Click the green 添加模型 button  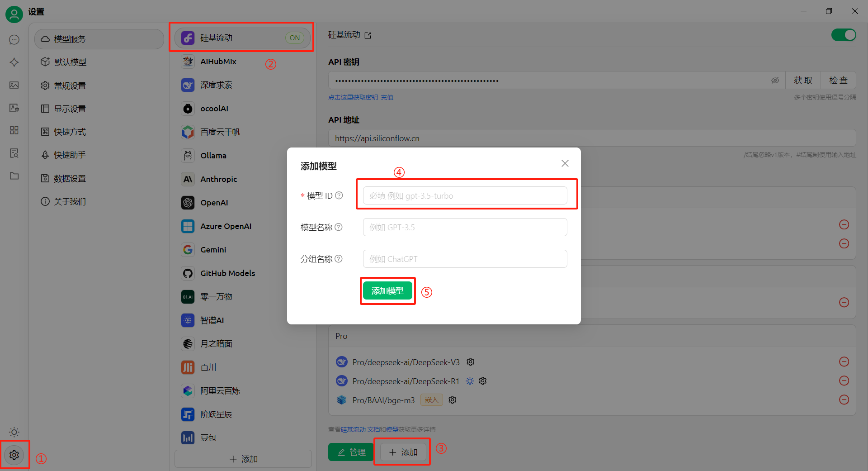pos(387,290)
